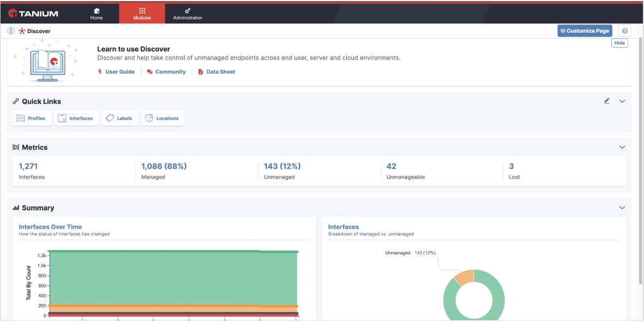Click the Summary bar chart icon
Image resolution: width=644 pixels, height=323 pixels.
(x=16, y=208)
